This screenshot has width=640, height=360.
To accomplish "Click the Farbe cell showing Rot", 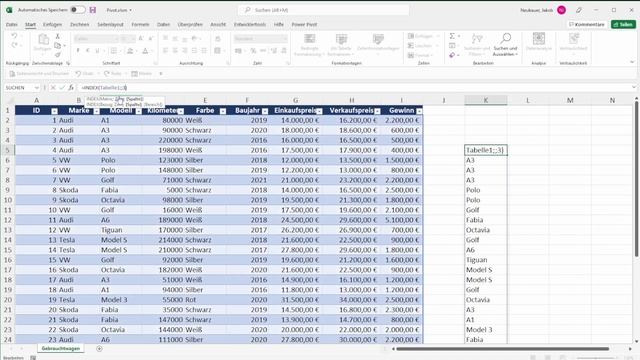I will 205,300.
